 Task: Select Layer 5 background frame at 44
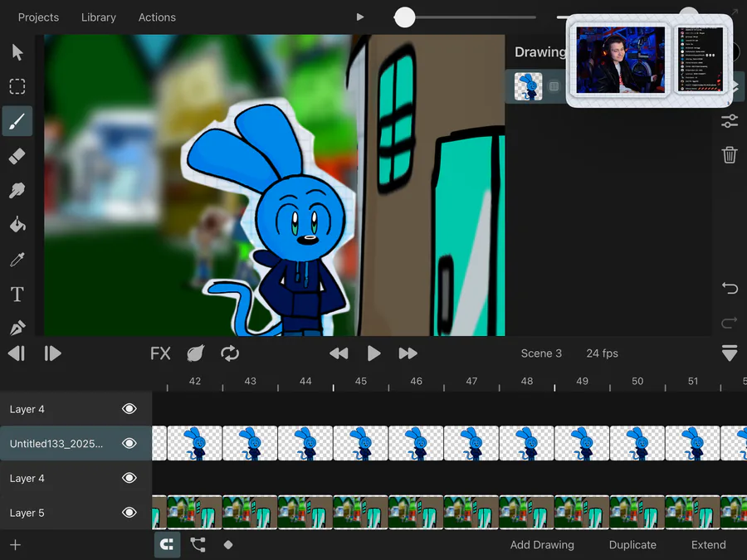pos(305,513)
